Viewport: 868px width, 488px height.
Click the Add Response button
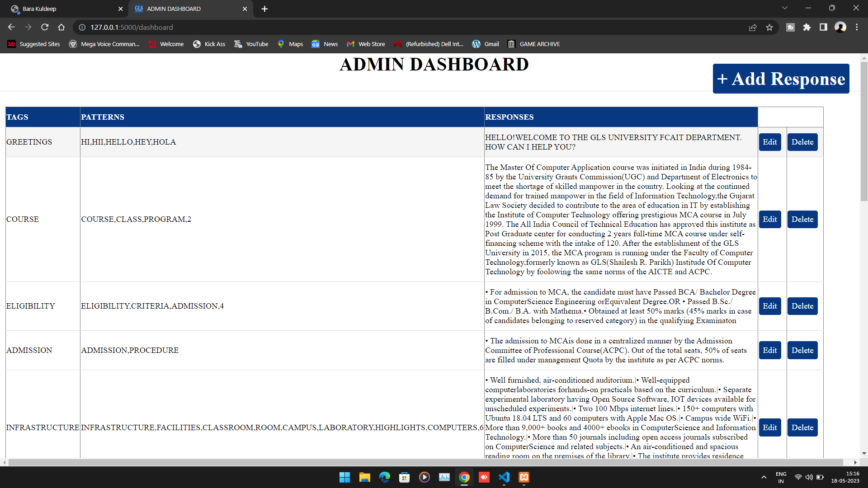781,79
